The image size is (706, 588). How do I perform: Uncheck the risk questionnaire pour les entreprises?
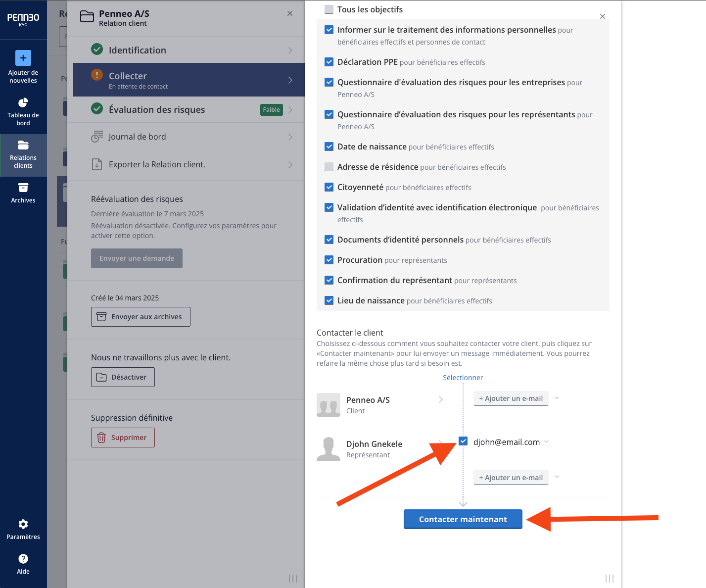329,82
